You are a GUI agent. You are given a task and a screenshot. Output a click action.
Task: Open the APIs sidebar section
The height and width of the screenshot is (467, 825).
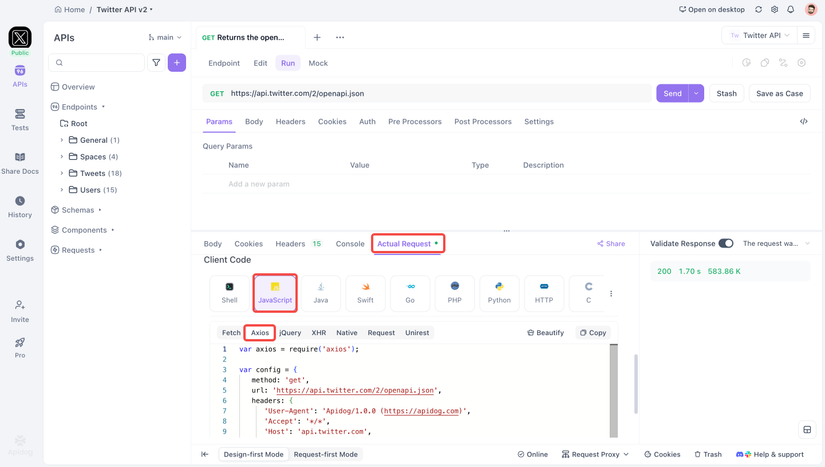click(20, 76)
